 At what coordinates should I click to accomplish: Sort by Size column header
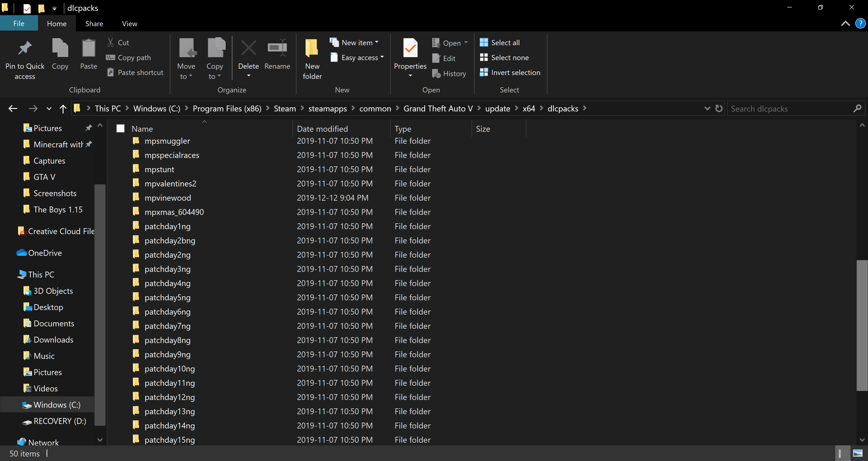pos(499,129)
